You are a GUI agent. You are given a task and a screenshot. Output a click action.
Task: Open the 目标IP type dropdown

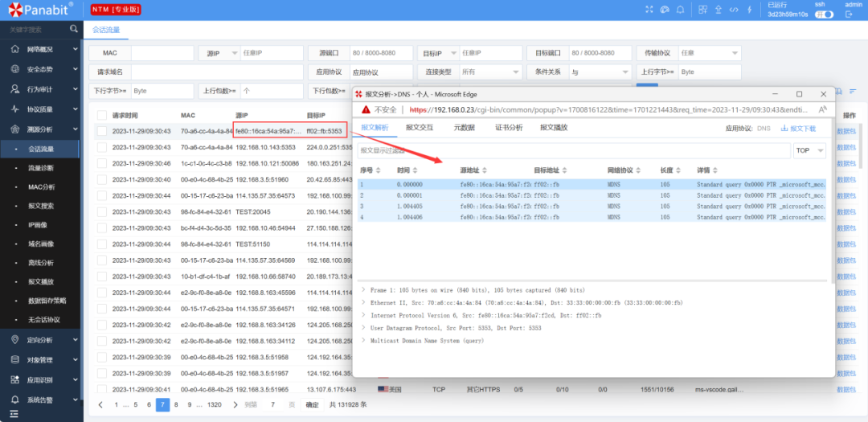point(438,53)
